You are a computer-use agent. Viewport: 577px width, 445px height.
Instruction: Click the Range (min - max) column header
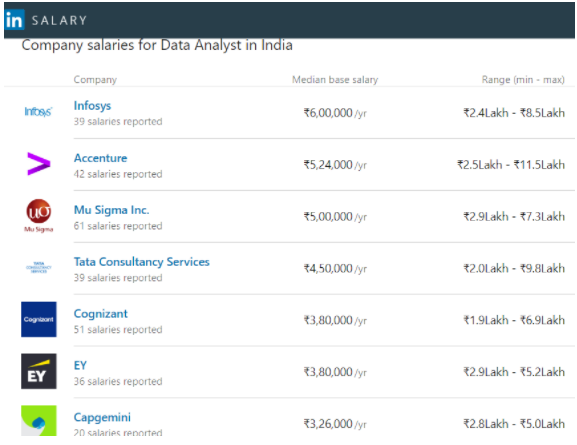pos(523,80)
